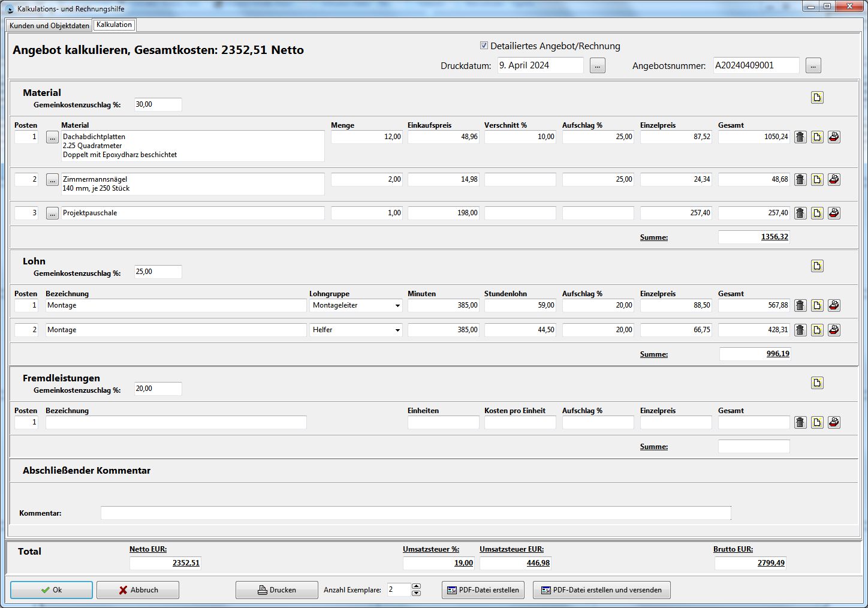The width and height of the screenshot is (868, 608).
Task: Click the new-page icon in Helfer row
Action: click(817, 330)
